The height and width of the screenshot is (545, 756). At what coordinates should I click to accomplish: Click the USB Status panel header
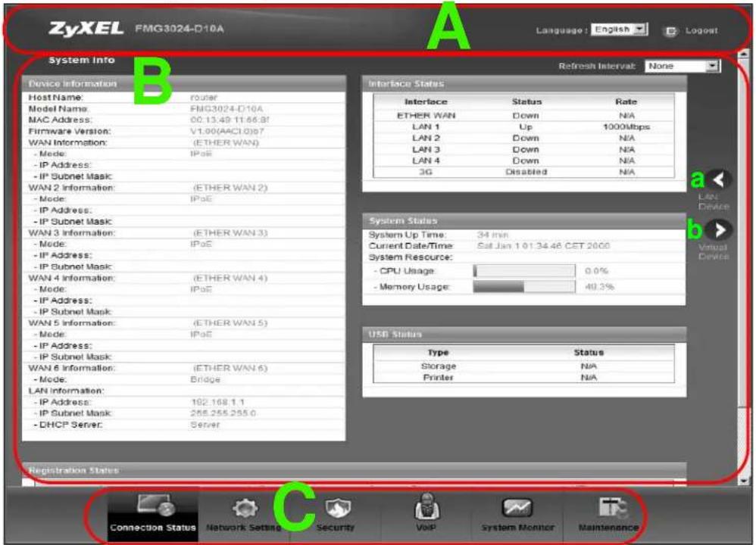524,334
